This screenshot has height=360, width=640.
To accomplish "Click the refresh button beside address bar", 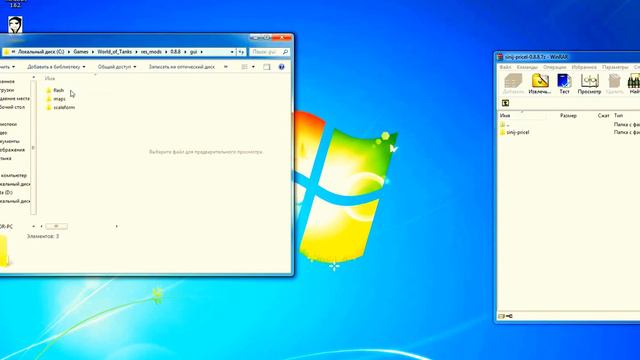I will (x=241, y=52).
